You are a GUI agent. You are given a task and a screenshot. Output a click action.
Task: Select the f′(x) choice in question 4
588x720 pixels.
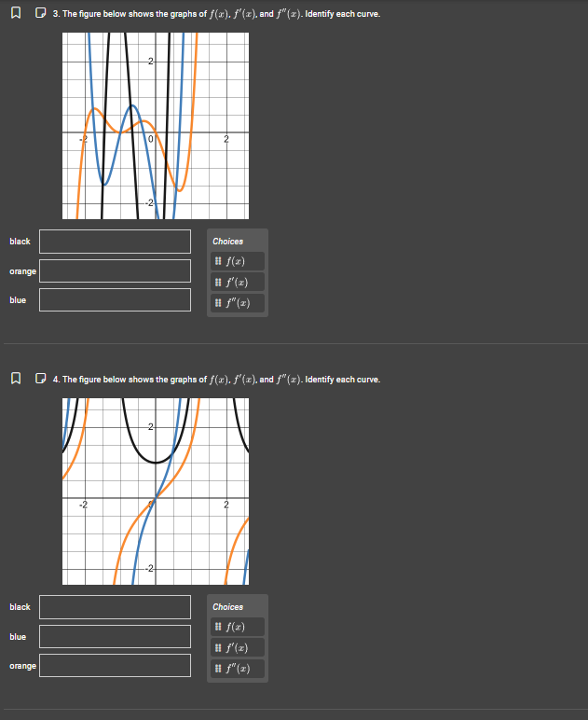tap(238, 647)
